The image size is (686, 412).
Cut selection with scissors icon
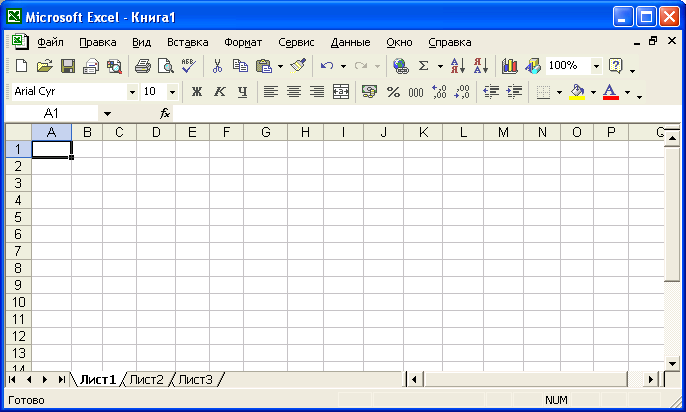[x=217, y=66]
